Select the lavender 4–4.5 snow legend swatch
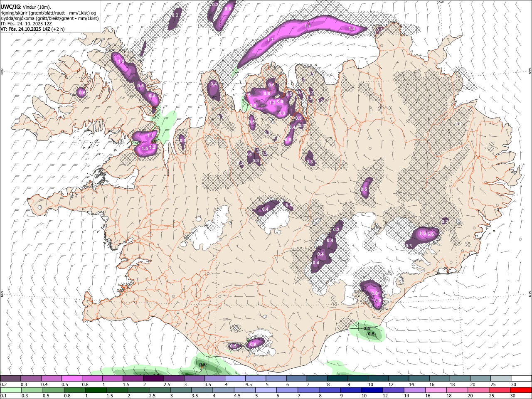 [x=235, y=379]
